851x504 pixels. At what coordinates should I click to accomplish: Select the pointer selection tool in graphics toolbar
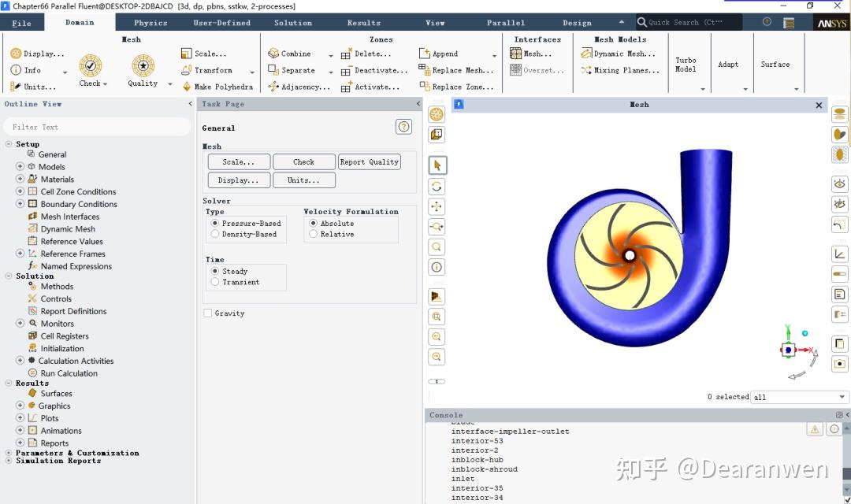pyautogui.click(x=437, y=165)
